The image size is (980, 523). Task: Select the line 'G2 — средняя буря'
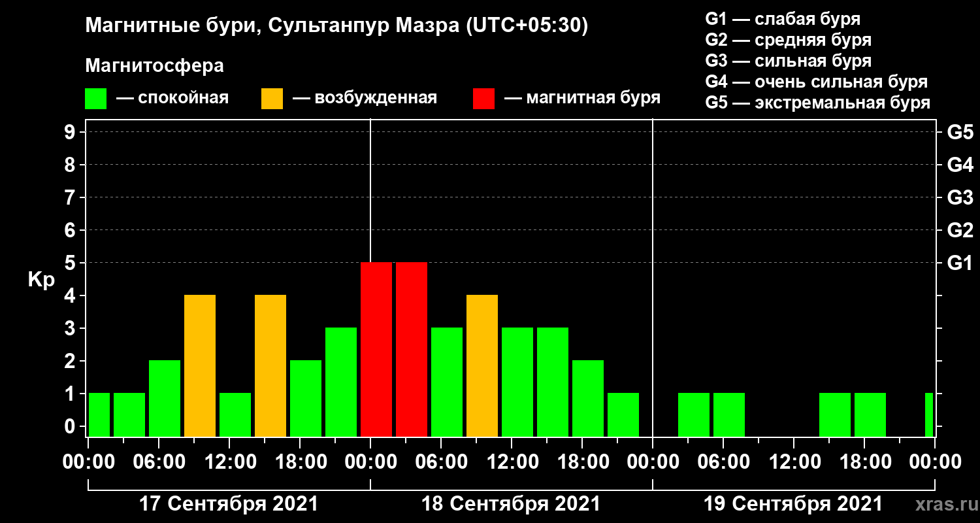click(x=788, y=40)
